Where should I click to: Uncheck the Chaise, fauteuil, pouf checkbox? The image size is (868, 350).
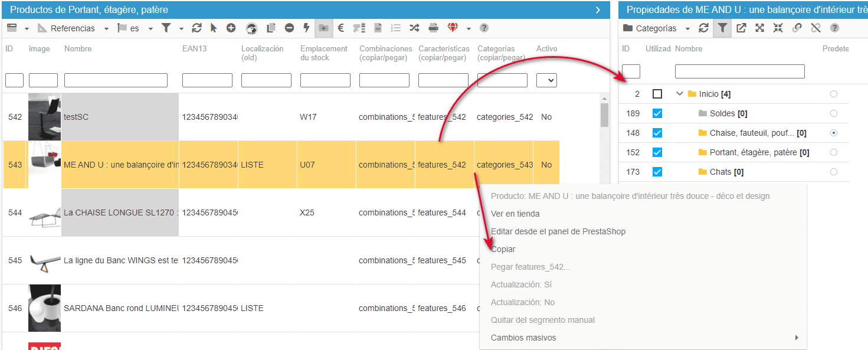(x=657, y=133)
